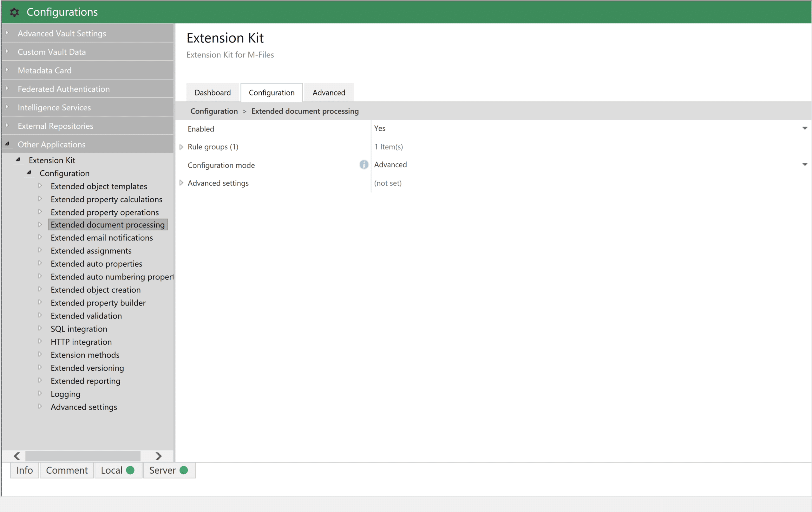
Task: Collapse the Extension Kit tree node
Action: point(18,160)
